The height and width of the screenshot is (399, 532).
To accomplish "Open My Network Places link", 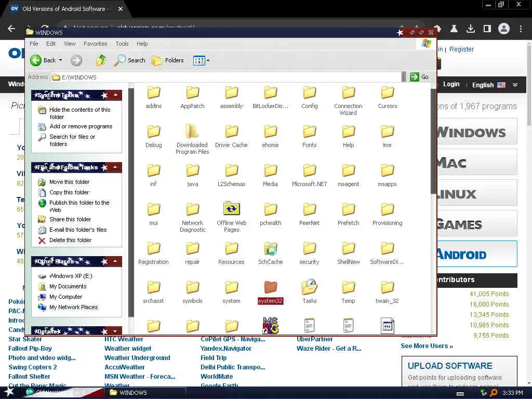I will point(74,308).
